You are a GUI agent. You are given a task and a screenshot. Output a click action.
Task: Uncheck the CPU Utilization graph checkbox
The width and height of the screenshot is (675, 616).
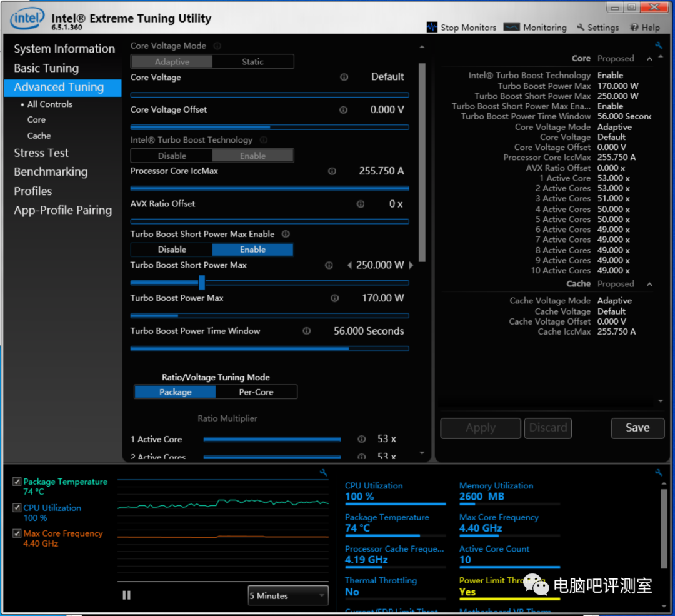coord(17,507)
